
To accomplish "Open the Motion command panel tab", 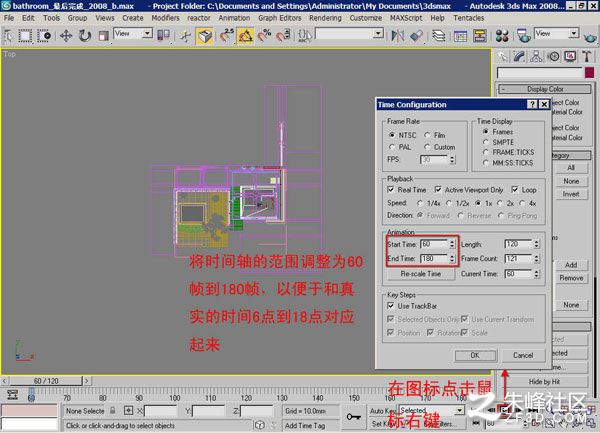I will pyautogui.click(x=553, y=57).
